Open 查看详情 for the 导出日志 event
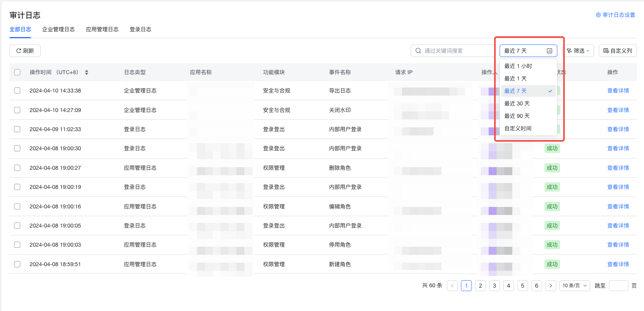644x311 pixels. pos(618,91)
